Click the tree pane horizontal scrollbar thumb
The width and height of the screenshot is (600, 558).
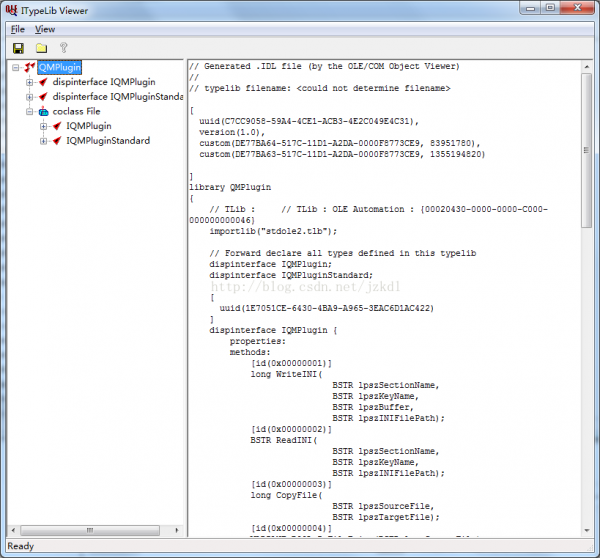point(90,530)
